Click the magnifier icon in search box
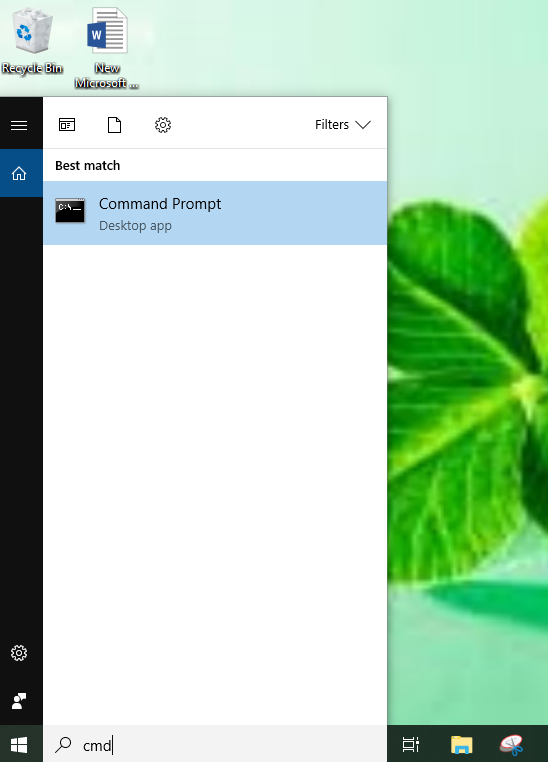The width and height of the screenshot is (548, 762). pyautogui.click(x=63, y=744)
